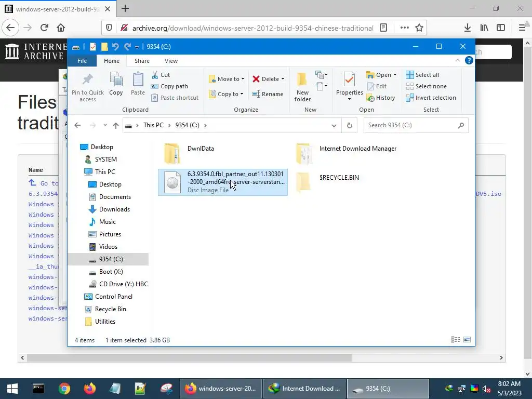Open the Copy to dropdown

click(225, 94)
